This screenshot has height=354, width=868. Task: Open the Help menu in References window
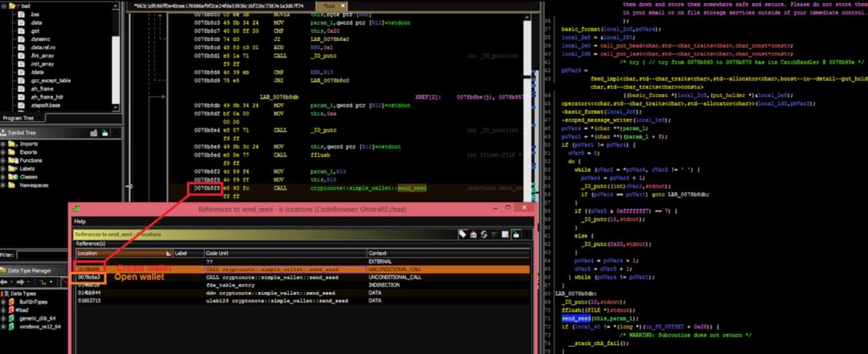80,222
